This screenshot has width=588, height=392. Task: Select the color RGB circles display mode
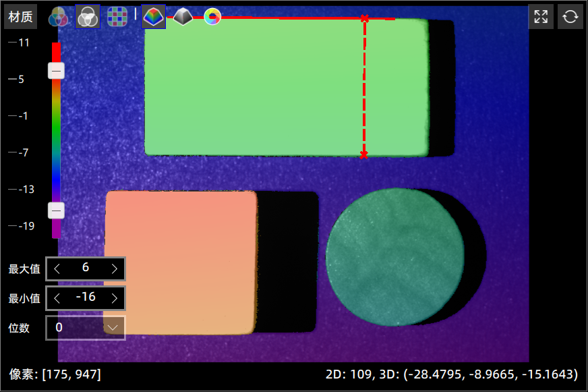(58, 17)
